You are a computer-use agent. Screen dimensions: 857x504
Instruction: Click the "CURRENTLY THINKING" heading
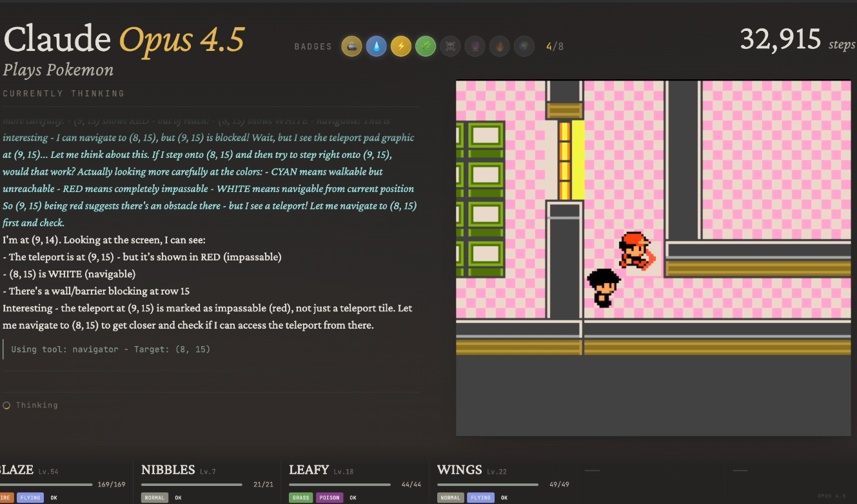click(64, 93)
